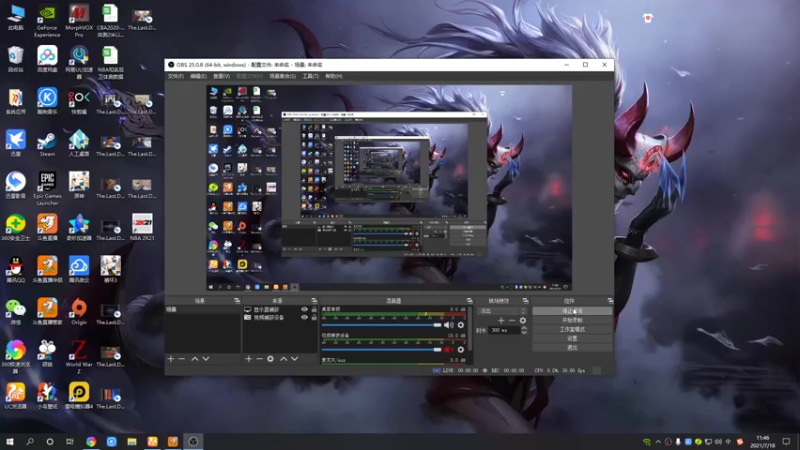The image size is (800, 450).
Task: Open the Help menu in OBS
Action: click(x=334, y=76)
